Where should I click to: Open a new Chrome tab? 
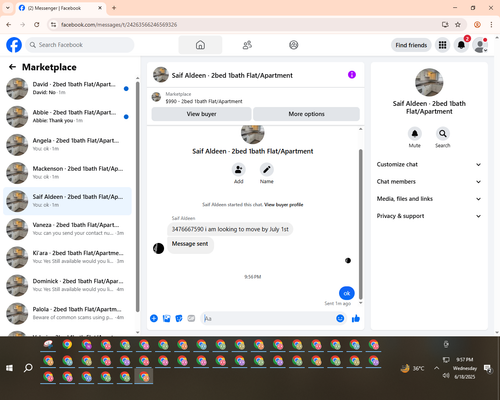tap(114, 8)
